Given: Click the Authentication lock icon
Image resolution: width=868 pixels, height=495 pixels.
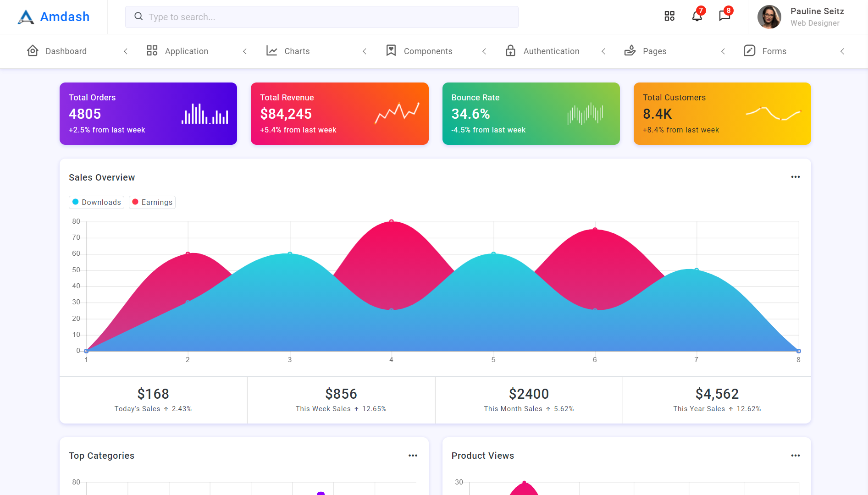Looking at the screenshot, I should click(510, 51).
